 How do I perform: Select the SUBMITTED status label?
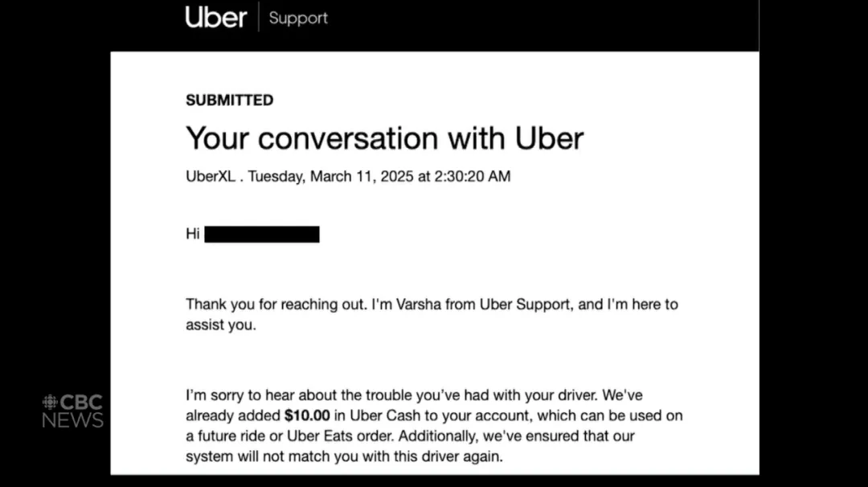(229, 100)
